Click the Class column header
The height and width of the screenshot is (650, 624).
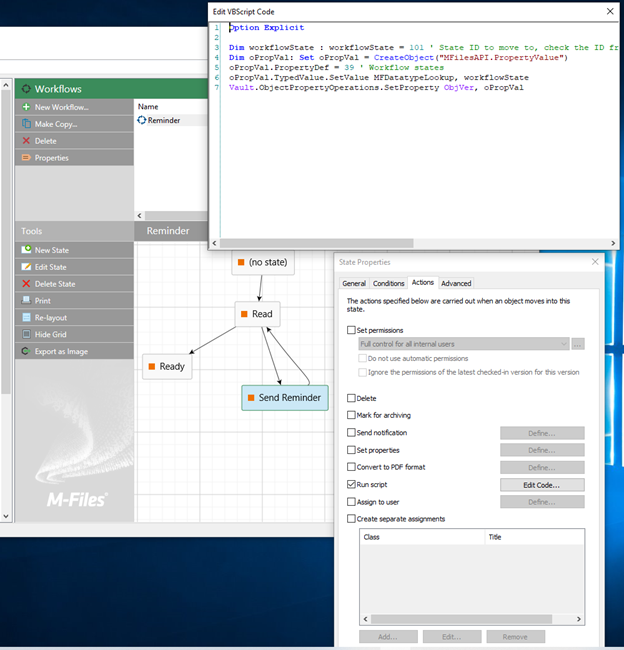(x=422, y=537)
